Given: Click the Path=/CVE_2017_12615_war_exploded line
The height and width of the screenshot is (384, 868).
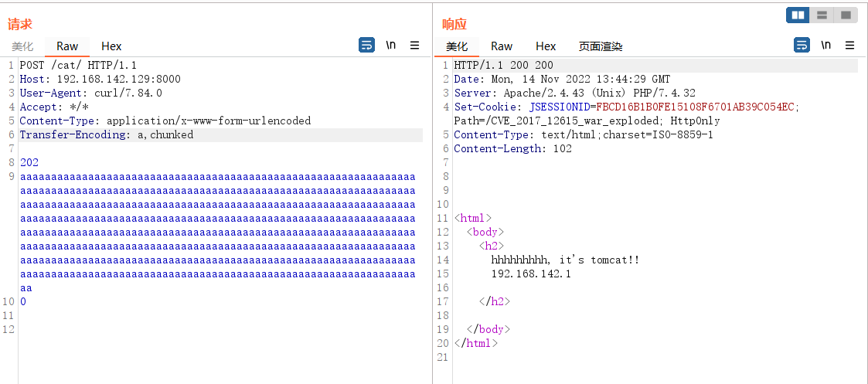Looking at the screenshot, I should (587, 121).
